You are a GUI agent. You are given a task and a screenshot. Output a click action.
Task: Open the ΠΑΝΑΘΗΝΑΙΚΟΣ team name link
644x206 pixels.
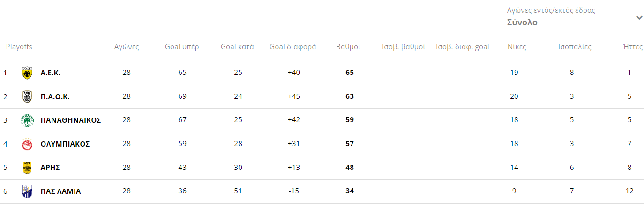[71, 120]
